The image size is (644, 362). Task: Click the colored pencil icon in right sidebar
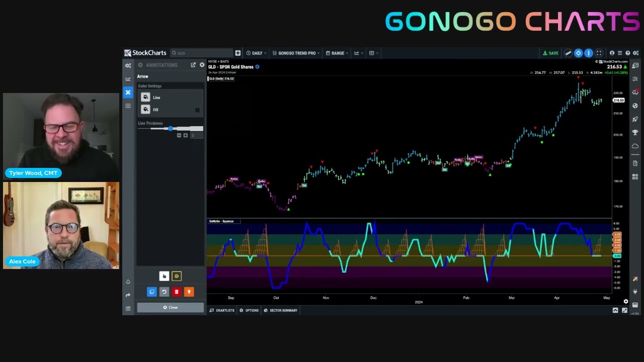(x=635, y=279)
